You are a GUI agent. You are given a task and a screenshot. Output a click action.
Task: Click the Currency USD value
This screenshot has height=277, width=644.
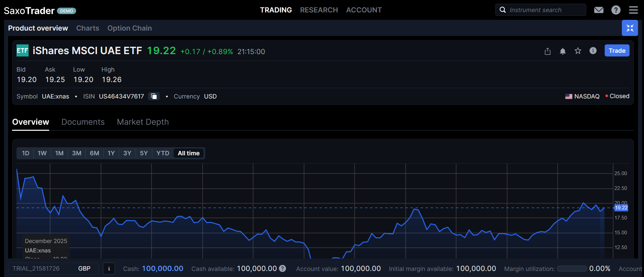[210, 96]
